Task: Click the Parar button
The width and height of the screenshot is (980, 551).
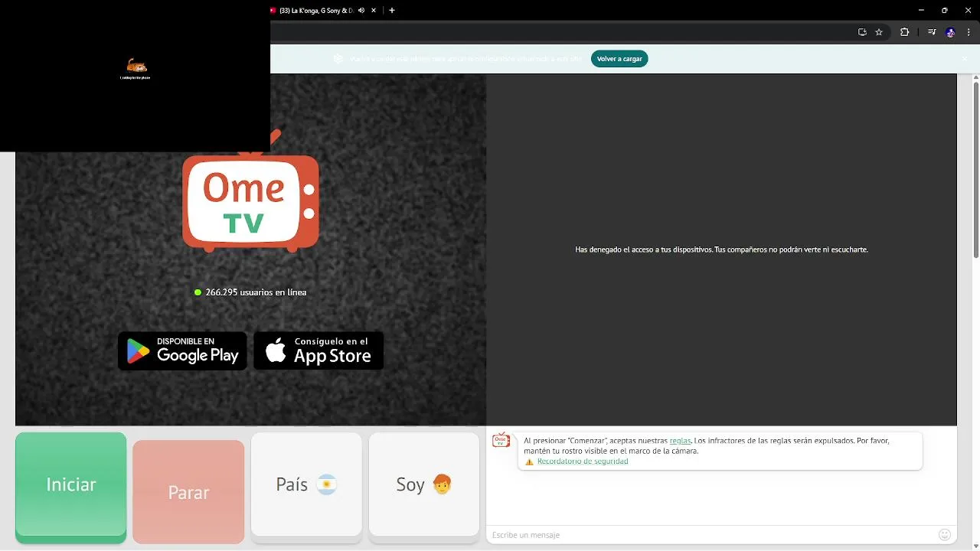Action: coord(188,491)
